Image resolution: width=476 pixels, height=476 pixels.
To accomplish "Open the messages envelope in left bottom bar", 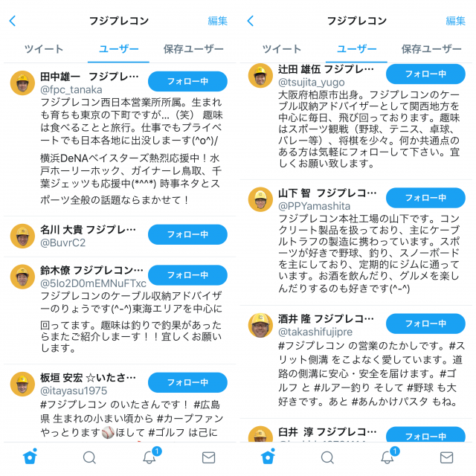I will tap(208, 457).
